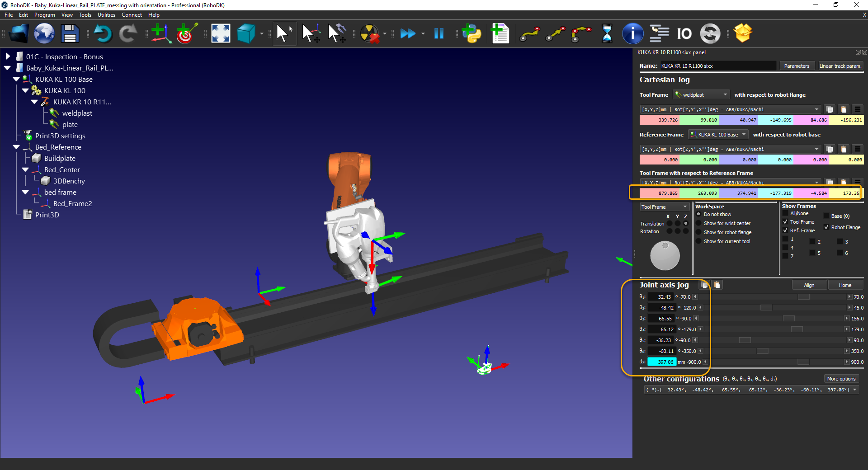Image resolution: width=868 pixels, height=470 pixels.
Task: Add a program call instruction icon
Action: 659,33
